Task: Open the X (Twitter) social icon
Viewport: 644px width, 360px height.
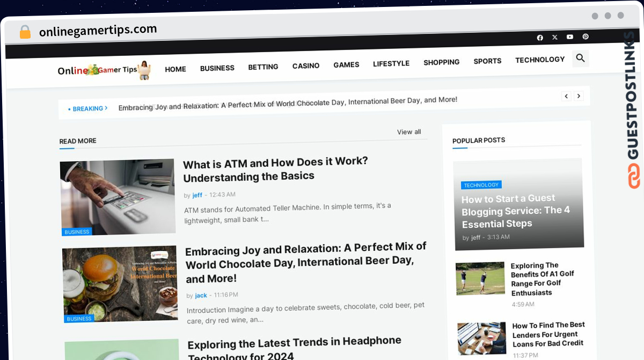Action: click(x=555, y=37)
